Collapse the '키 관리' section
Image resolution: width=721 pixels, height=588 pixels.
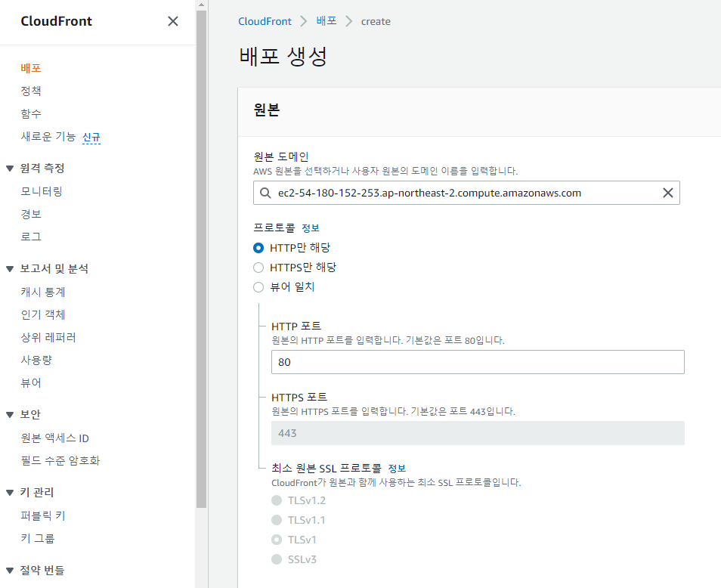(10, 493)
